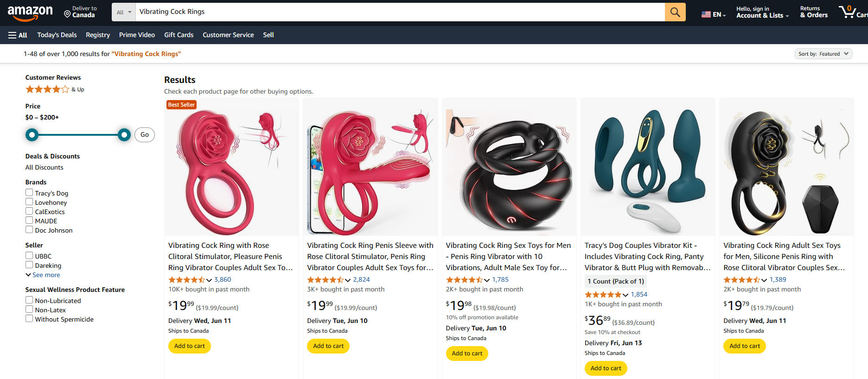The width and height of the screenshot is (868, 379).
Task: Open the Sort by Featured dropdown
Action: click(823, 53)
